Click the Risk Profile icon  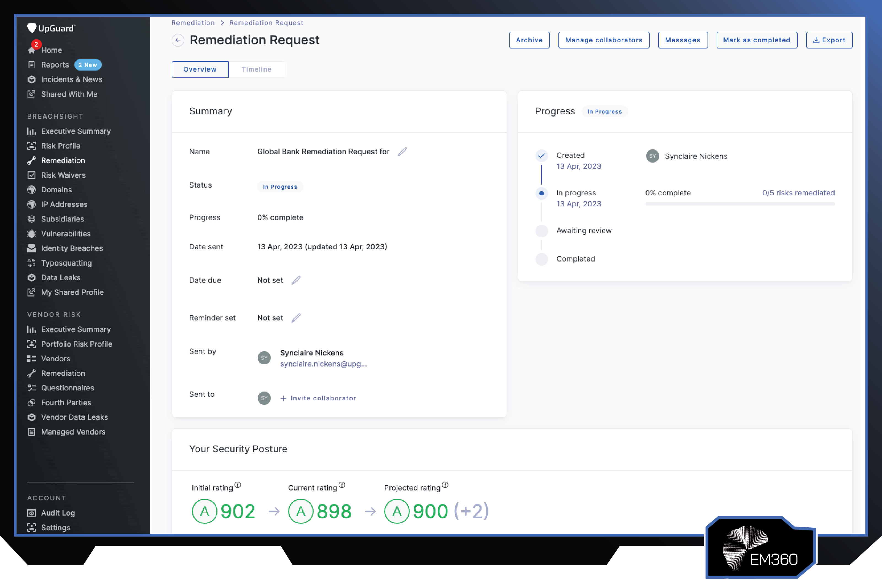coord(31,146)
